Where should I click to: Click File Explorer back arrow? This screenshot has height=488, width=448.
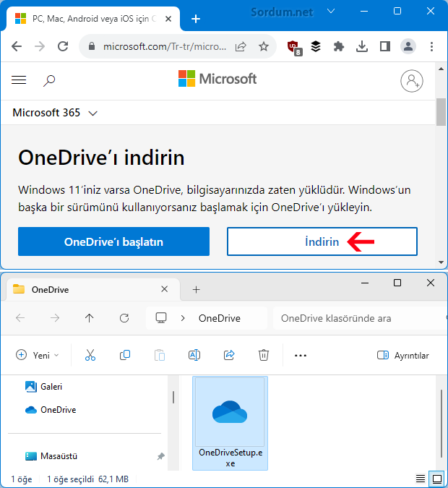[x=20, y=318]
